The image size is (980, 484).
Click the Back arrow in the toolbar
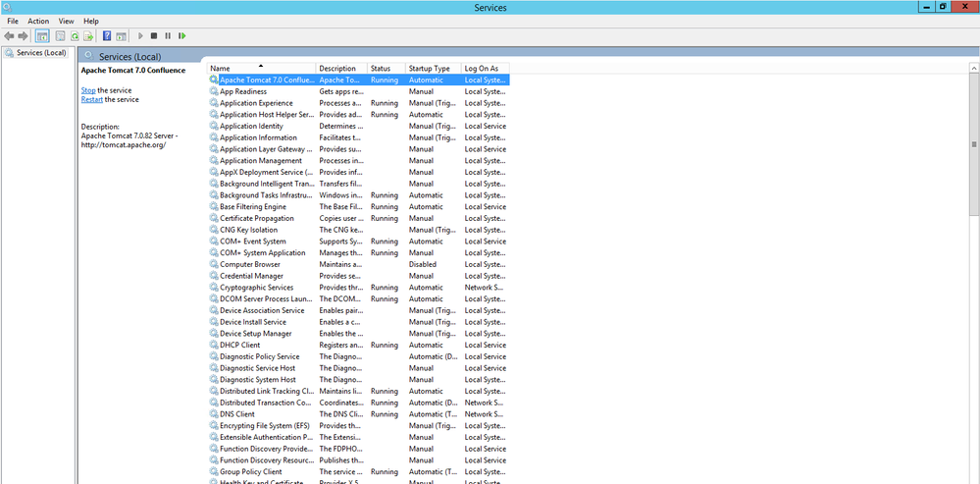[9, 36]
